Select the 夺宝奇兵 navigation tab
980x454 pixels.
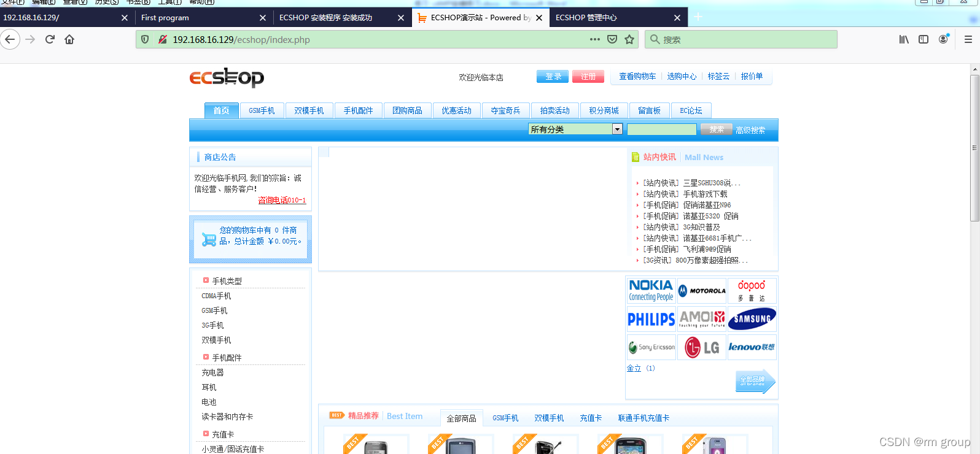[x=505, y=110]
